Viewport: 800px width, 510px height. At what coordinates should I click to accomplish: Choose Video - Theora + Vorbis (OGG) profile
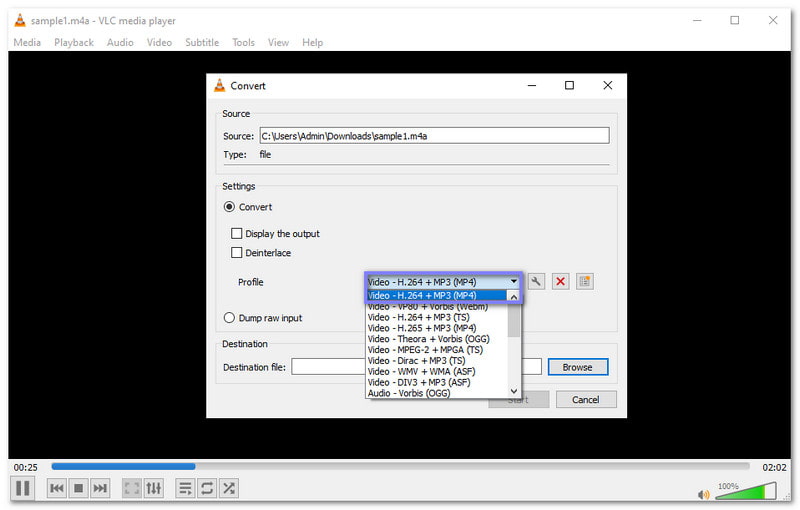(437, 339)
